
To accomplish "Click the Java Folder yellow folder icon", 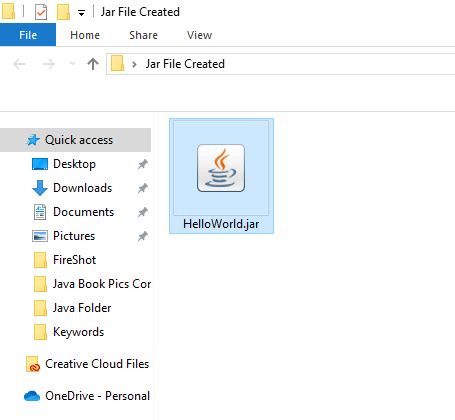I will point(40,308).
